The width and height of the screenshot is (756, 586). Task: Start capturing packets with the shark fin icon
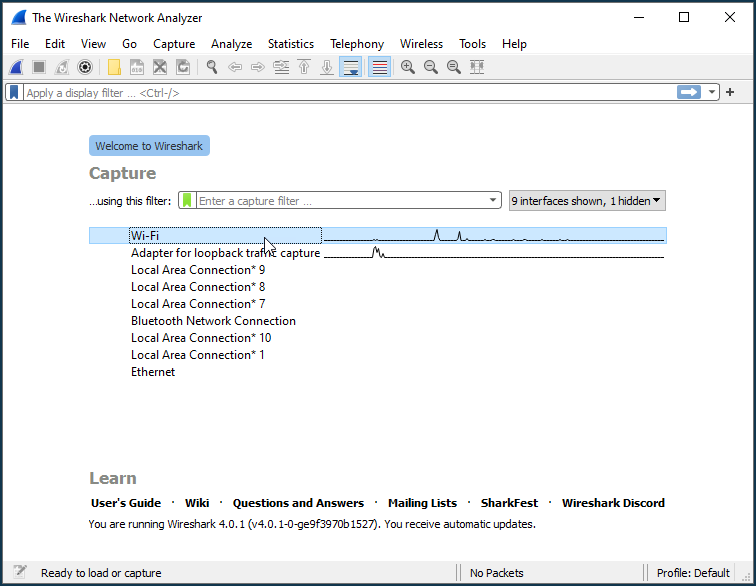point(16,67)
